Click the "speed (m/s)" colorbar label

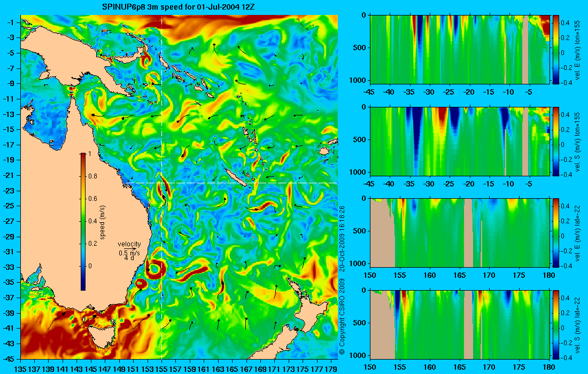pyautogui.click(x=103, y=222)
